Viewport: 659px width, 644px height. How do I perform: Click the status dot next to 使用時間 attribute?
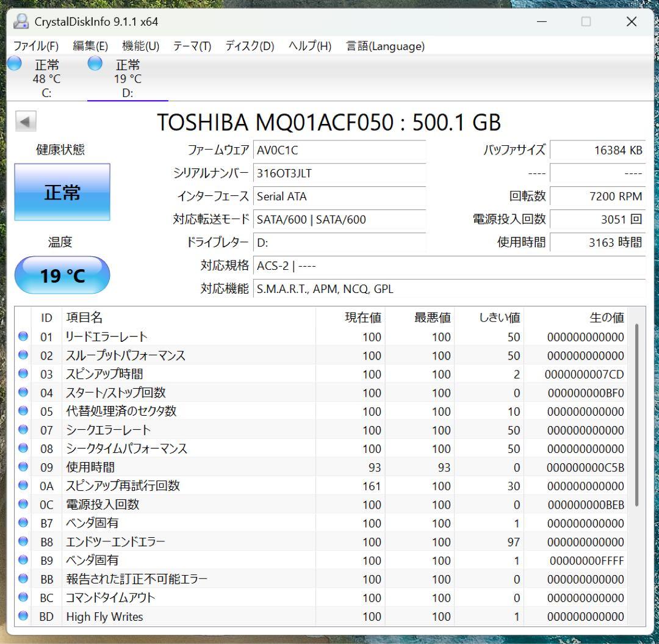(23, 467)
